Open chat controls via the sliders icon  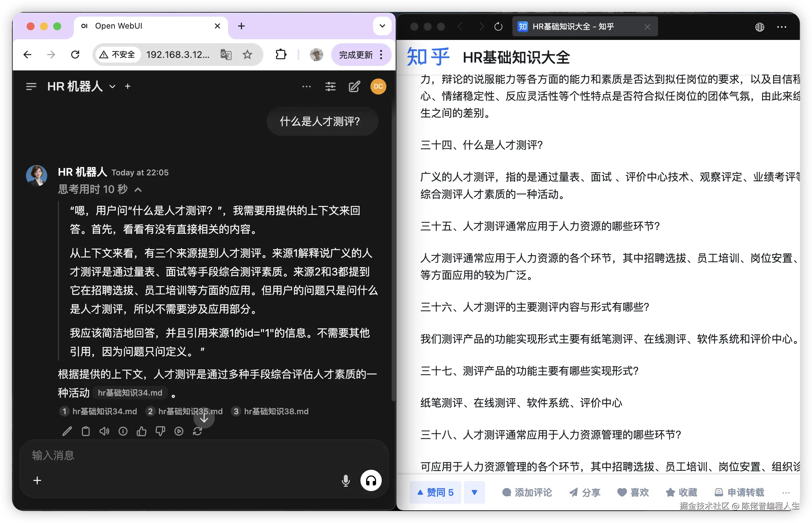(330, 87)
